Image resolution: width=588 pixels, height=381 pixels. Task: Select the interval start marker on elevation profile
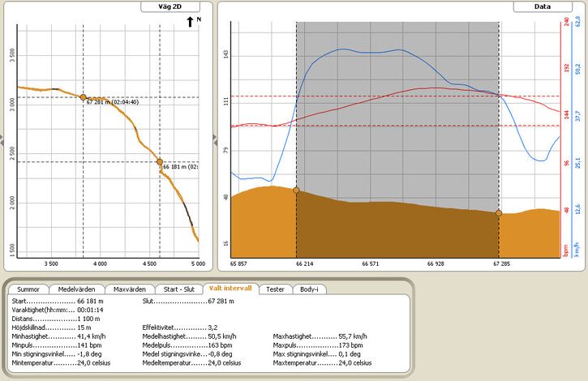[296, 190]
